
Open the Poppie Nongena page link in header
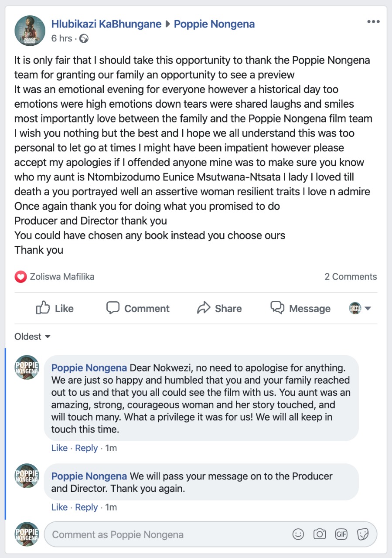pyautogui.click(x=214, y=24)
